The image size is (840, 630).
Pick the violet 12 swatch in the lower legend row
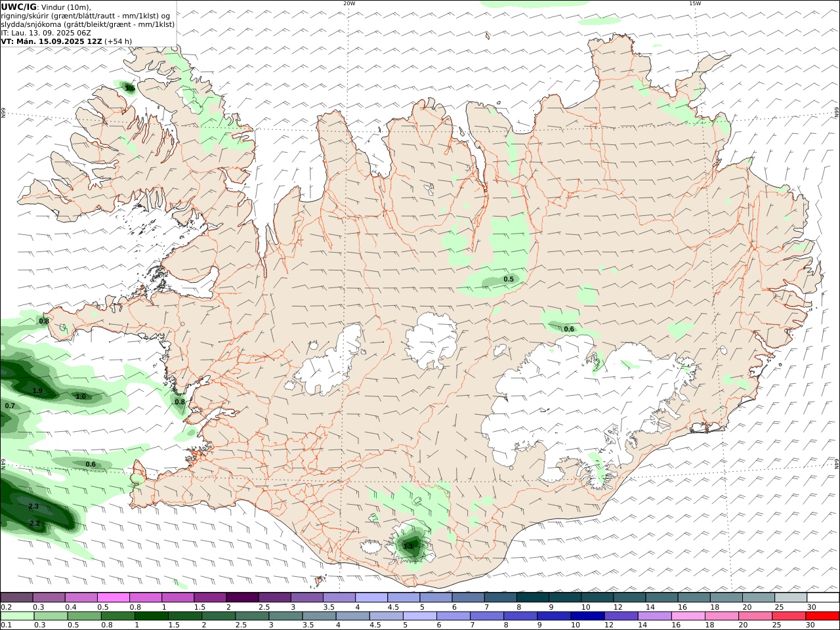(621, 616)
